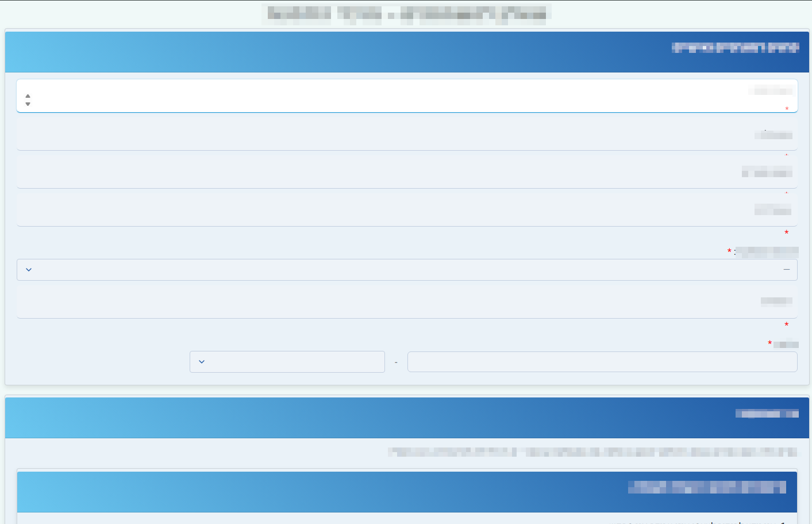
Task: Click the nested blue sub-section header bar
Action: pyautogui.click(x=407, y=492)
